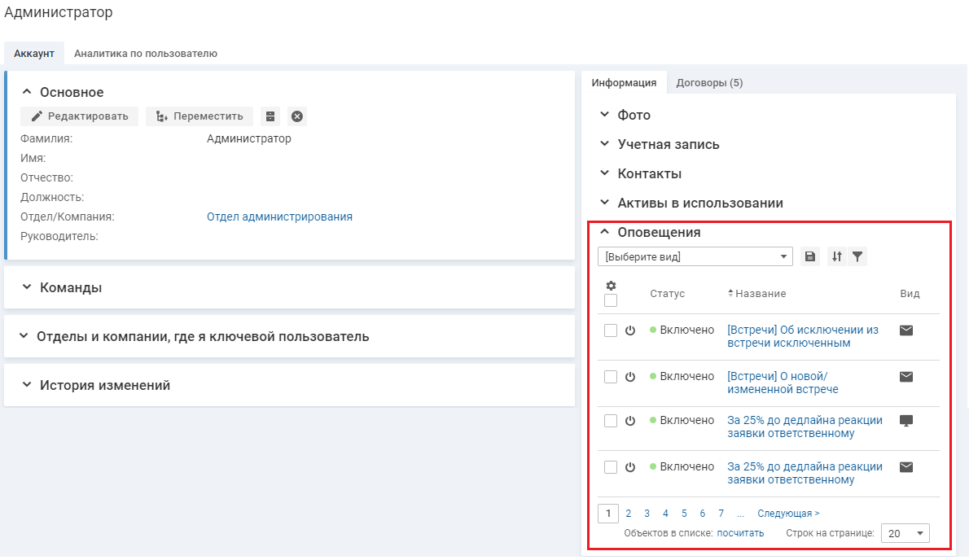969x560 pixels.
Task: Click the funnel filter icon in Оповещения
Action: pos(857,256)
